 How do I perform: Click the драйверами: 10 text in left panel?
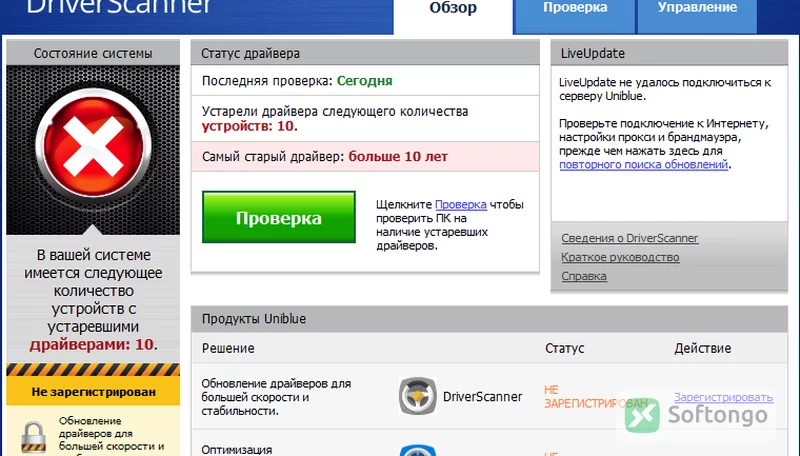[x=93, y=345]
